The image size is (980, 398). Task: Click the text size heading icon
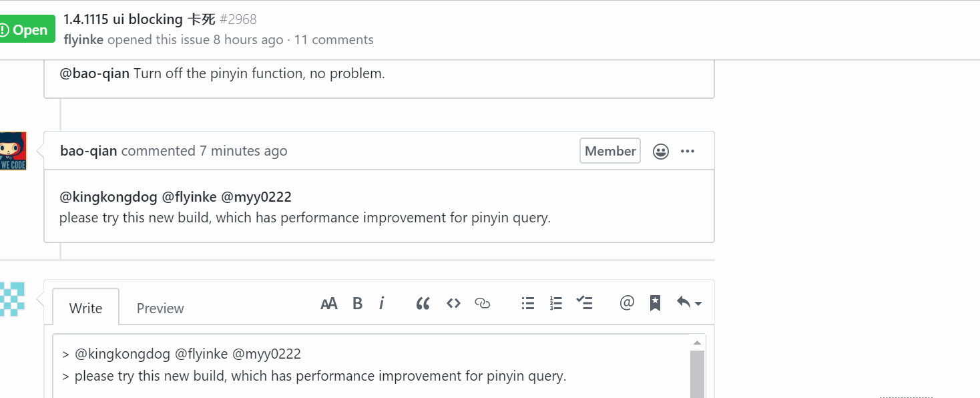(x=329, y=304)
